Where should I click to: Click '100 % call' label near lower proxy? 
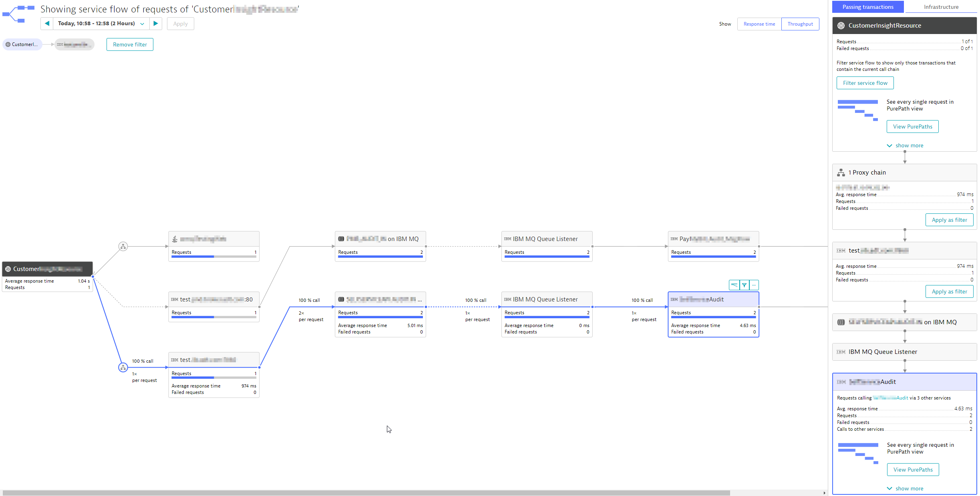143,361
